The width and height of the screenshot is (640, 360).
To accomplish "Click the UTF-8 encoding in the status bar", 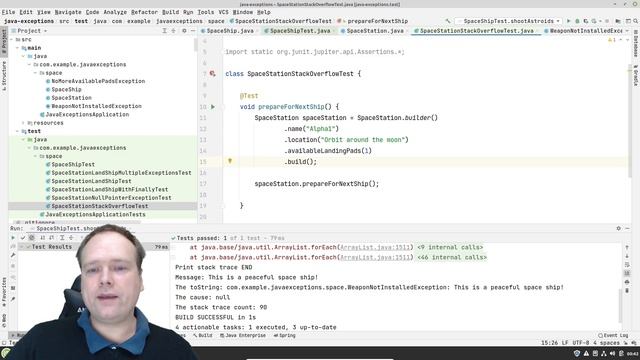I will (581, 343).
